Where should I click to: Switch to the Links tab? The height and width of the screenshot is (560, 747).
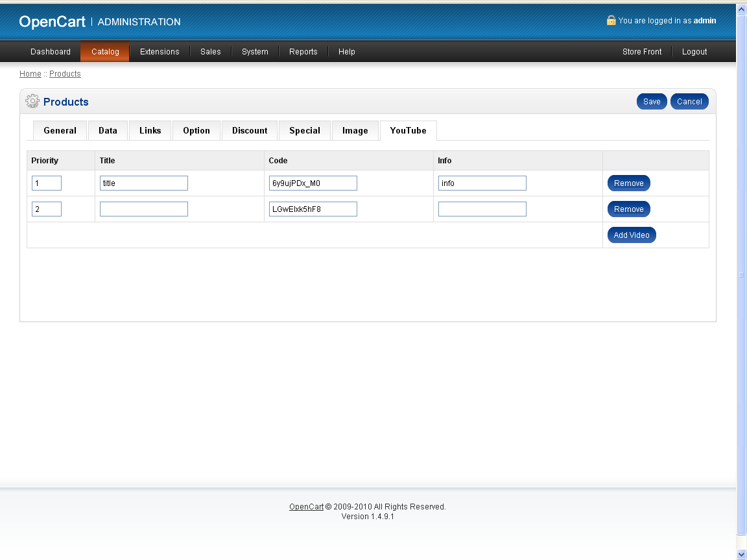[x=150, y=130]
